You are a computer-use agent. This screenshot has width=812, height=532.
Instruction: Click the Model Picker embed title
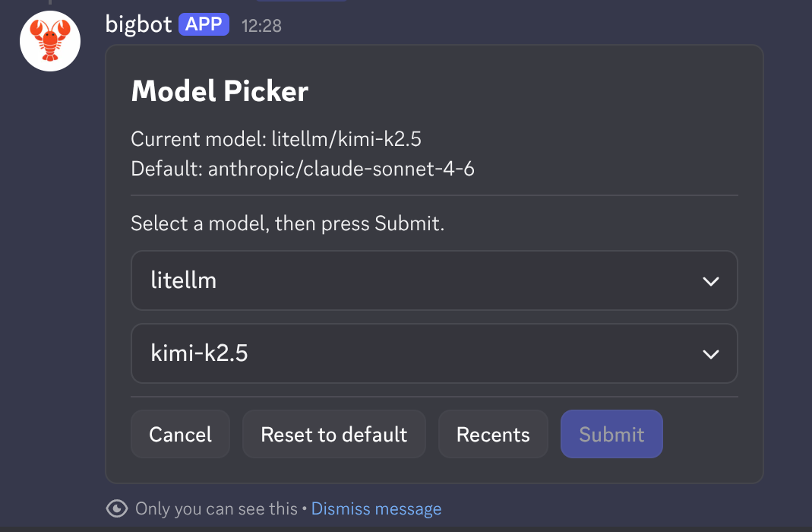[220, 91]
